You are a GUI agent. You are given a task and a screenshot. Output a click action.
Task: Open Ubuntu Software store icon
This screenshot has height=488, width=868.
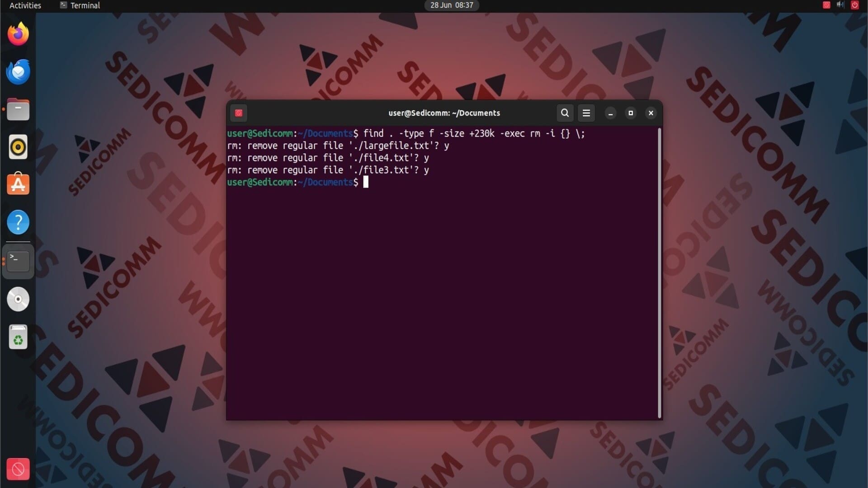[18, 184]
